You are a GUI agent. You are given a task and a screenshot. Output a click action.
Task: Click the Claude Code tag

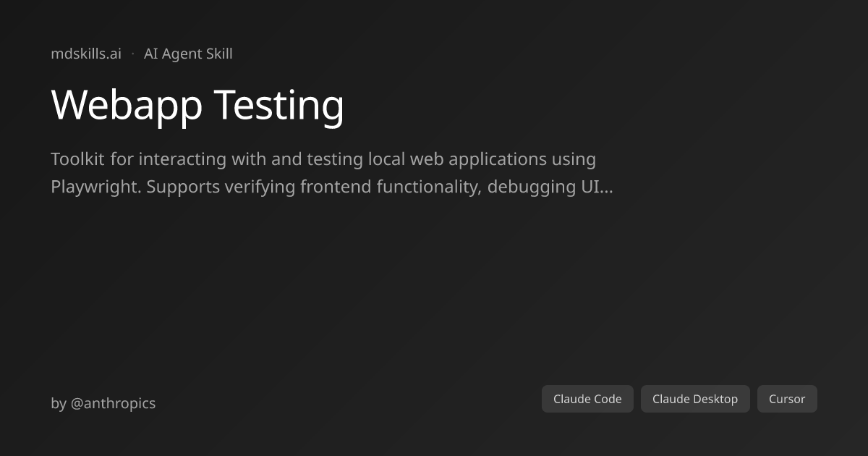[587, 399]
